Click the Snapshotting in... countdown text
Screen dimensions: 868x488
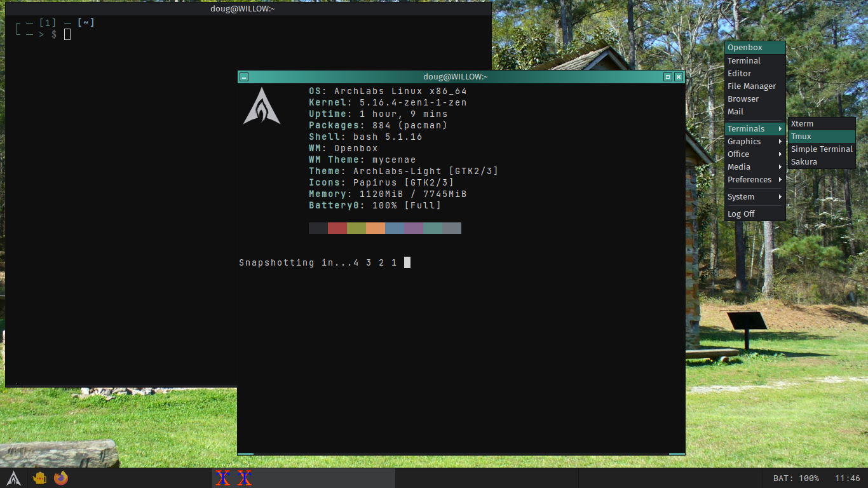318,263
